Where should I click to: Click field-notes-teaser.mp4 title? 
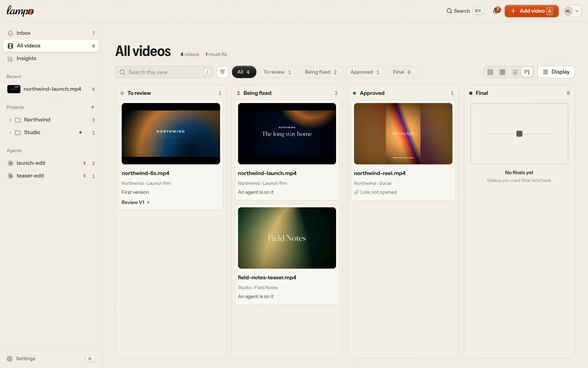[x=267, y=278]
